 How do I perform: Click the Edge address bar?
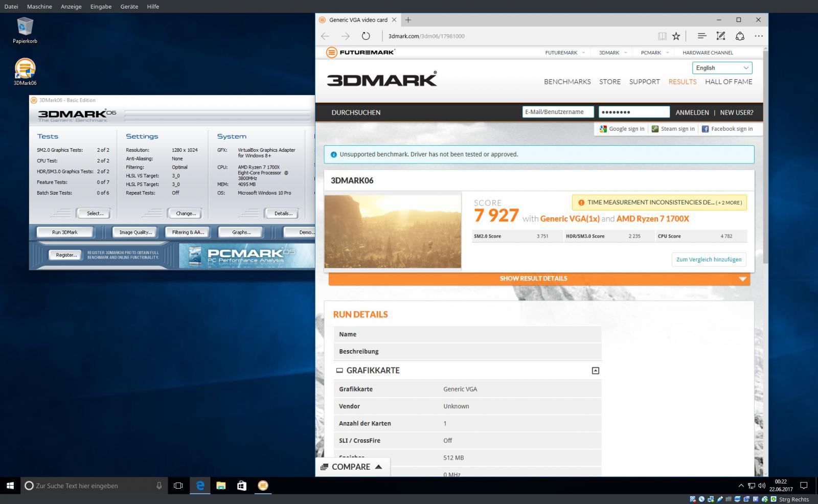[519, 36]
